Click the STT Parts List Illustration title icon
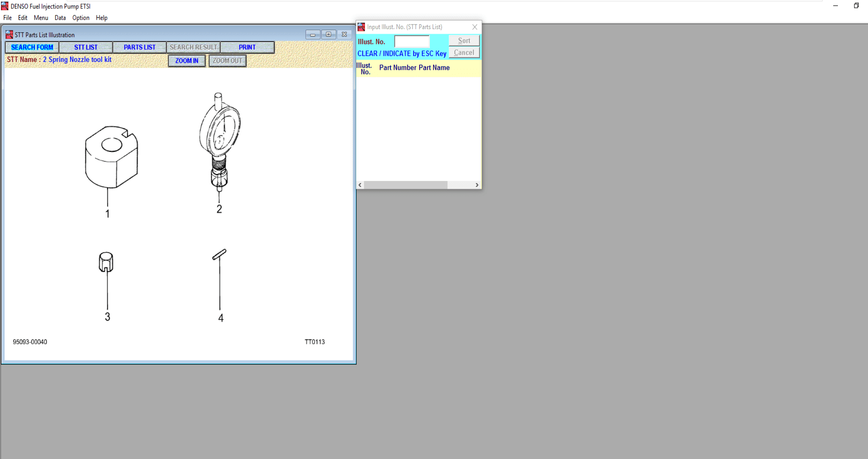The height and width of the screenshot is (459, 868). (x=9, y=35)
